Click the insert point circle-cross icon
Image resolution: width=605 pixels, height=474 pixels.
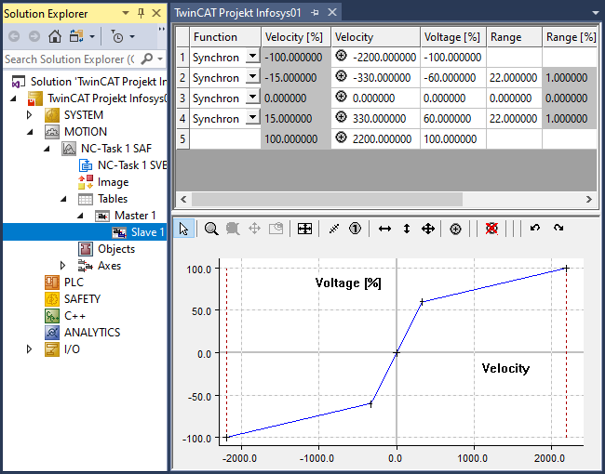[x=456, y=229]
